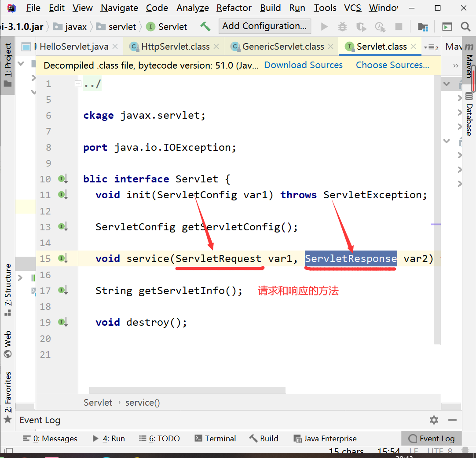The height and width of the screenshot is (458, 476).
Task: Switch to the HttpServlet.class tab
Action: [x=175, y=47]
